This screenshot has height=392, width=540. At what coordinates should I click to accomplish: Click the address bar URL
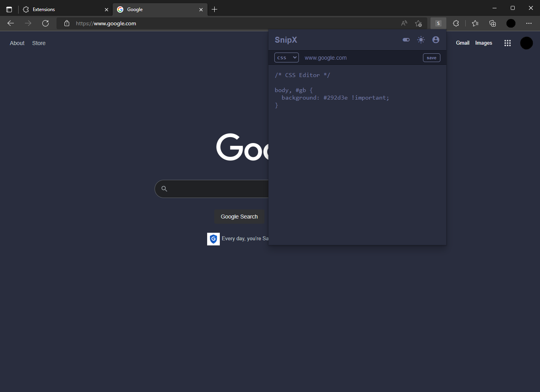click(106, 23)
